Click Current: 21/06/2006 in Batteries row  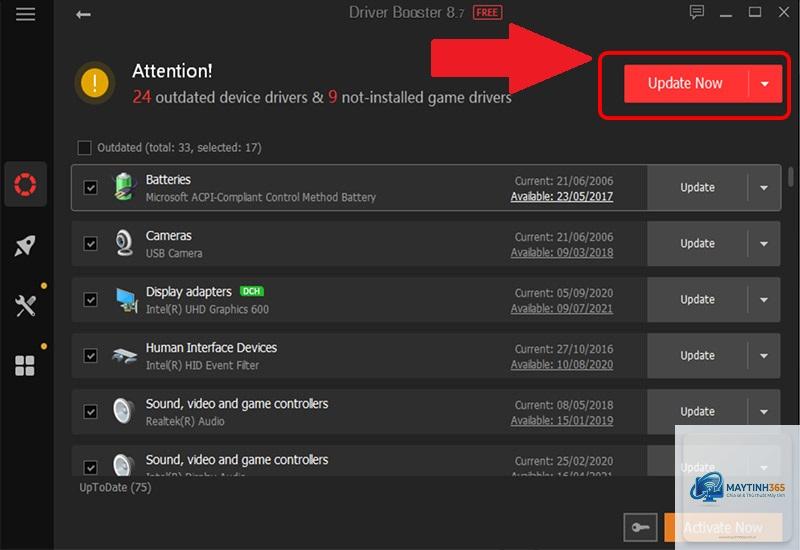[x=564, y=181]
